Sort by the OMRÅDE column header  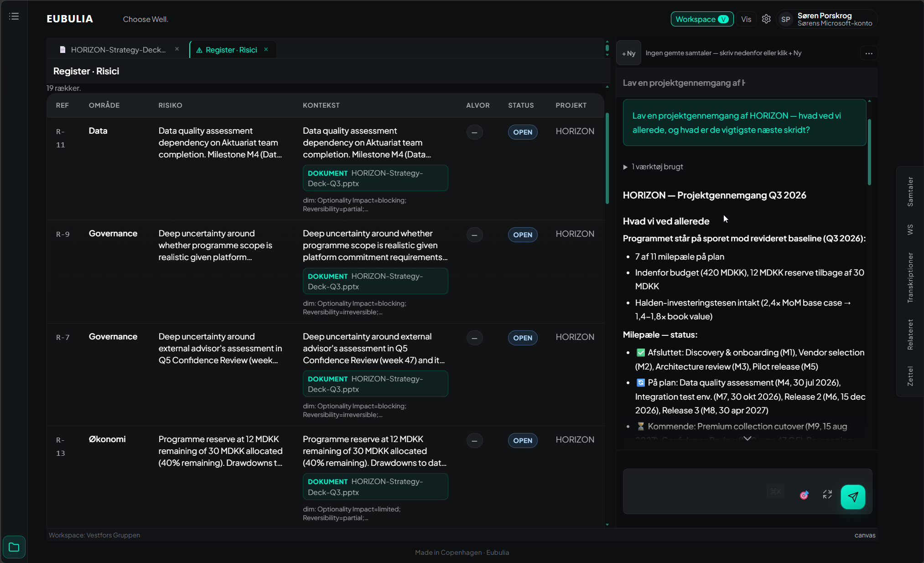coord(104,105)
